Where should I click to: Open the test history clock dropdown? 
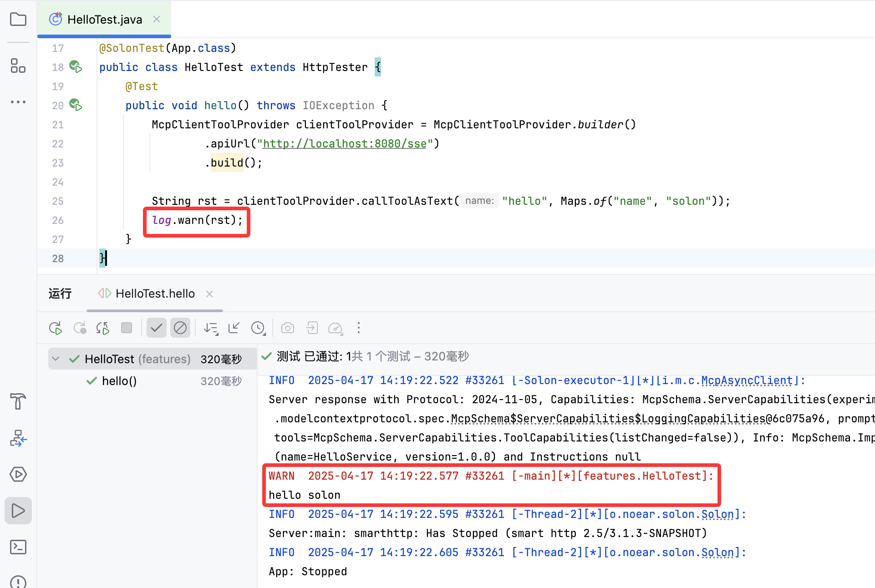click(258, 328)
